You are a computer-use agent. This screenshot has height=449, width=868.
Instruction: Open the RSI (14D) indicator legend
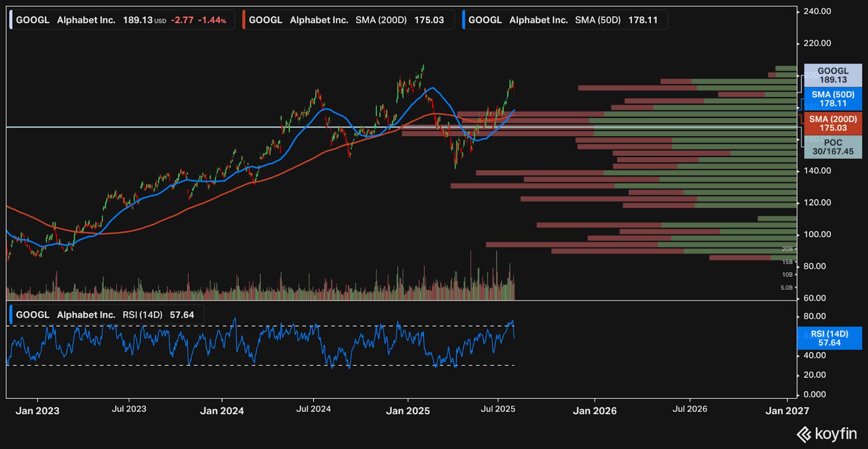coord(107,315)
